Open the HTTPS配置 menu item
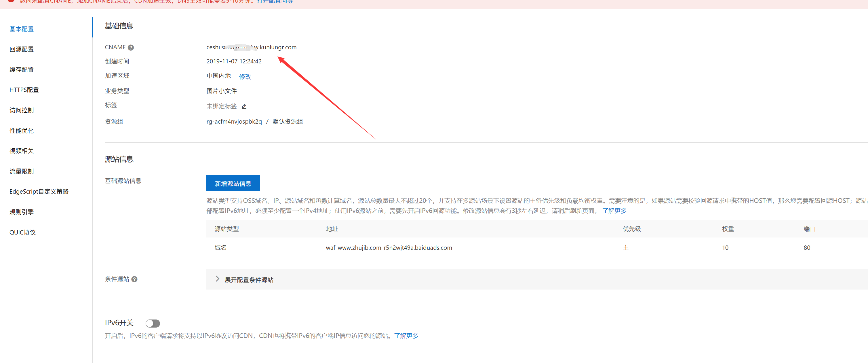Viewport: 868px width, 363px height. (x=24, y=90)
